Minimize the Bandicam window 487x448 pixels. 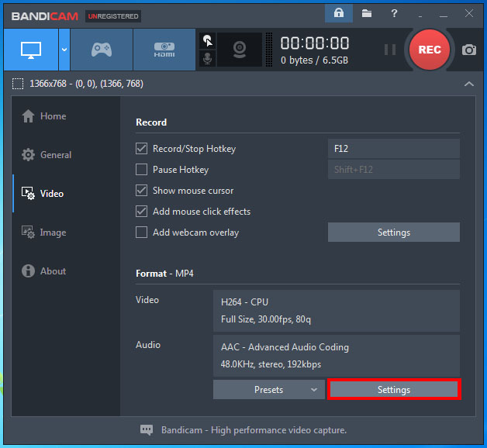point(444,14)
